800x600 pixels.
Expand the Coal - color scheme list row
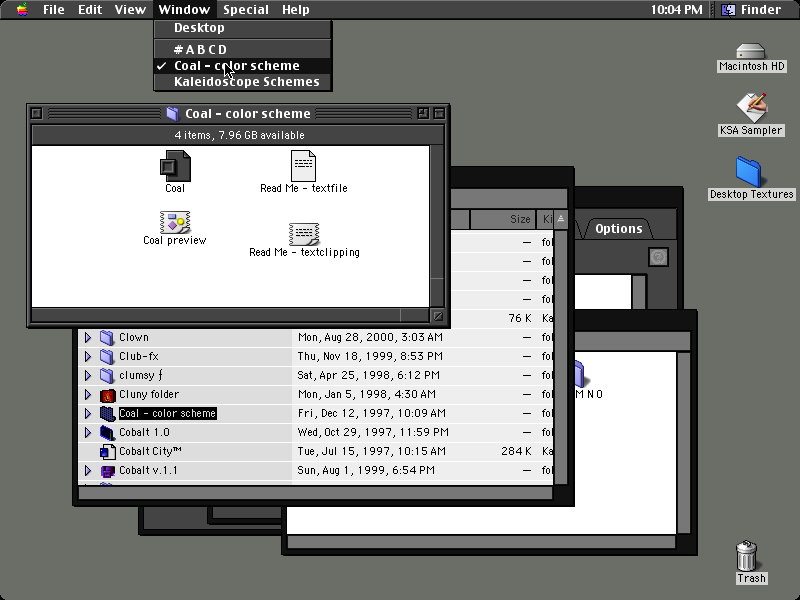point(88,413)
